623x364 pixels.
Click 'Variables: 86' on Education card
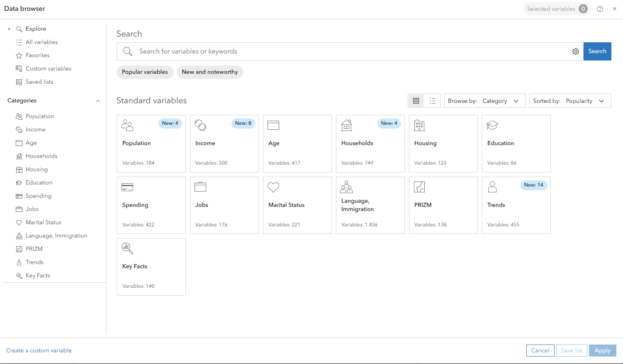[502, 163]
